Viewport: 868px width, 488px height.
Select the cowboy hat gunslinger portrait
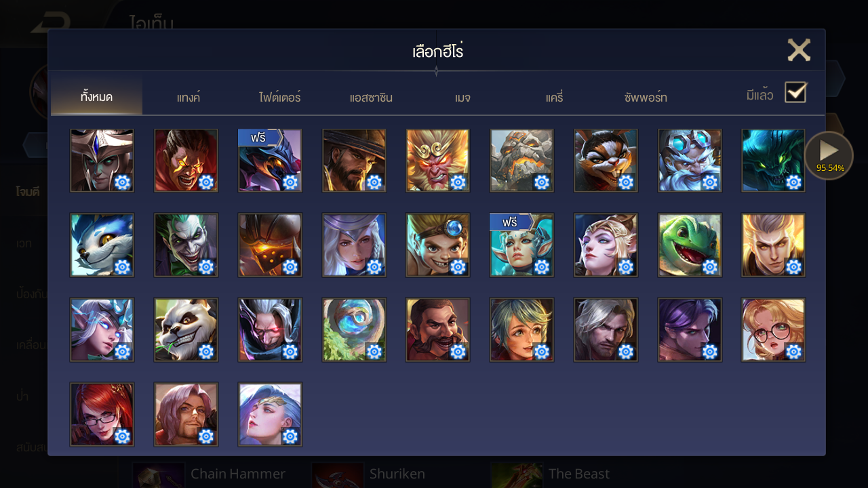pyautogui.click(x=354, y=161)
